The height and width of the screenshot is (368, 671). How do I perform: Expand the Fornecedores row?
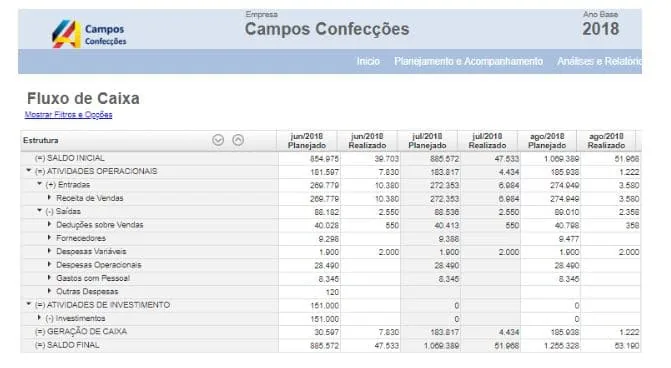pos(49,237)
